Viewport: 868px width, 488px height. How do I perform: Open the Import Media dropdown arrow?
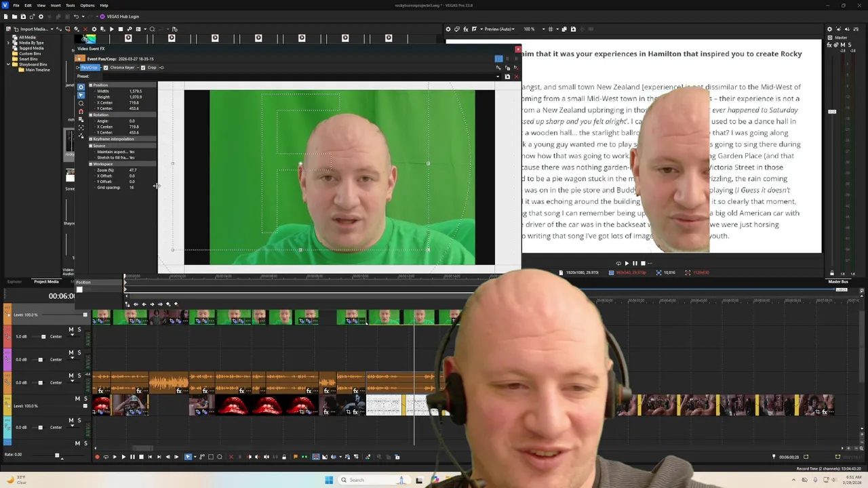[x=52, y=29]
